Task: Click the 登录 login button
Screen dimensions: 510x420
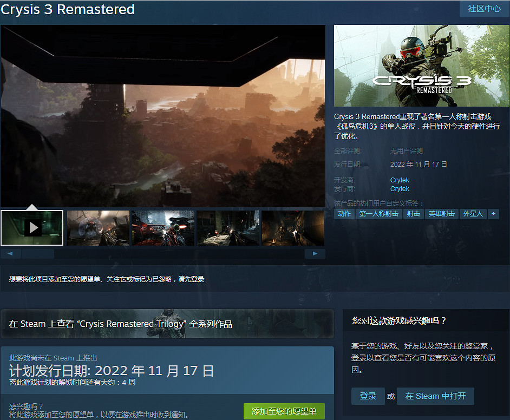Action: [x=368, y=396]
